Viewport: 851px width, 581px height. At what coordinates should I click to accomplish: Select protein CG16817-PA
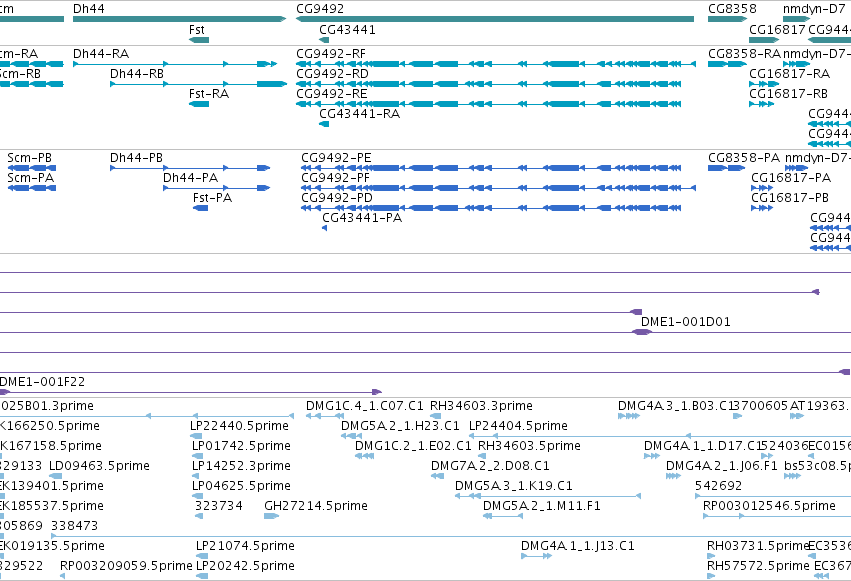[x=761, y=188]
